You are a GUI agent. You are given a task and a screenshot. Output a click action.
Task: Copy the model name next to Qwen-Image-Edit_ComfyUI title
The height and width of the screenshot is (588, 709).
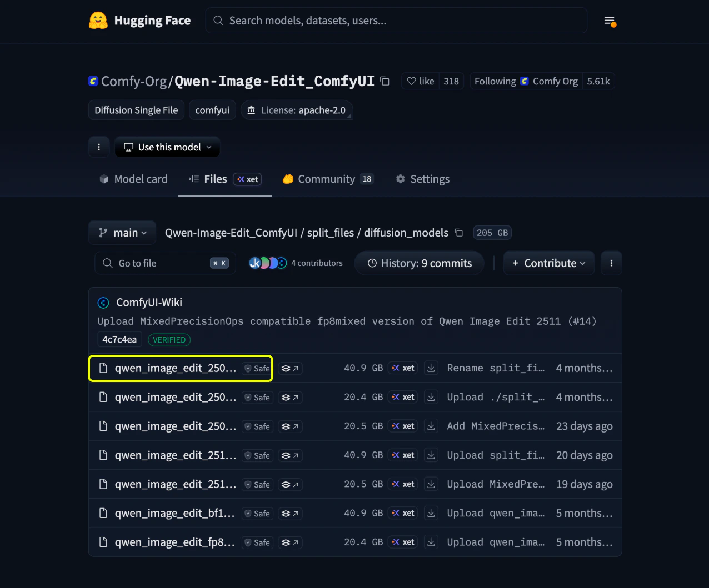pyautogui.click(x=385, y=81)
